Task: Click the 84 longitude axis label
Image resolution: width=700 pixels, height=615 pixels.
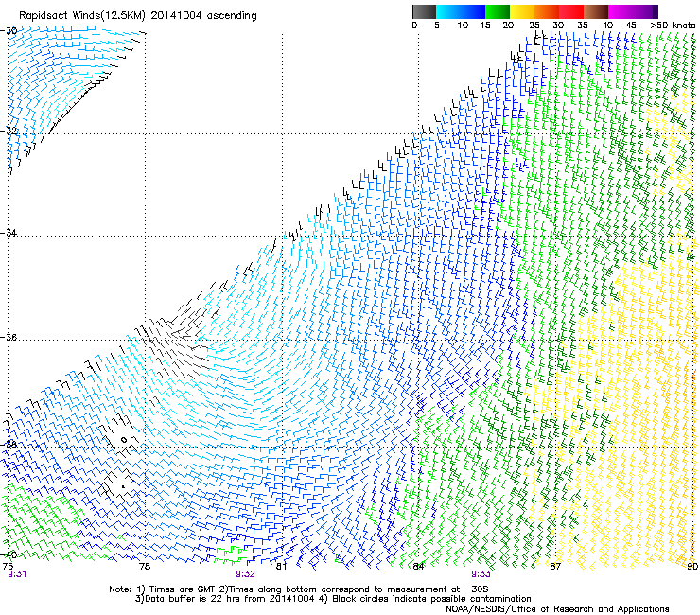Action: (x=418, y=566)
